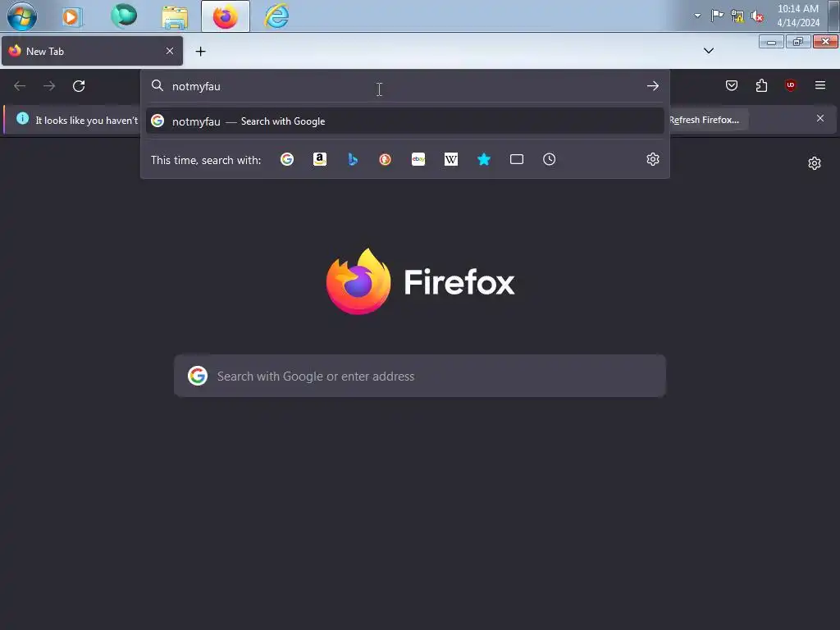
Task: Search with eBay one-off icon
Action: coord(418,160)
